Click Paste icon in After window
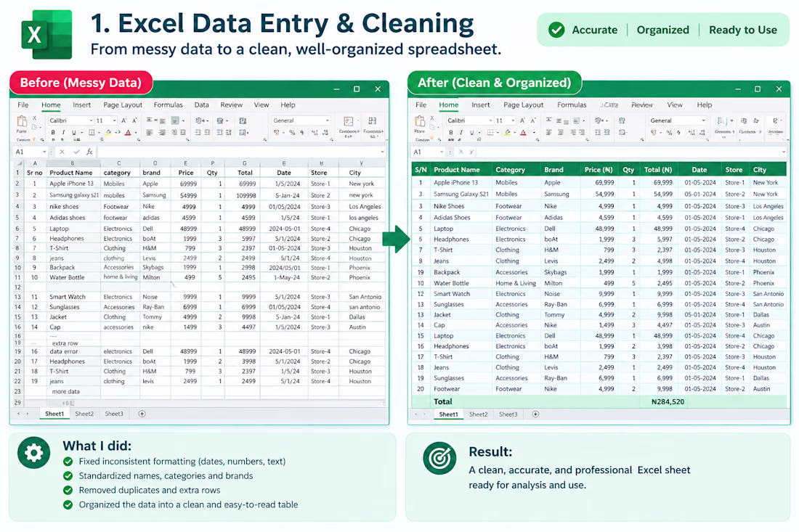The image size is (799, 532). click(419, 121)
